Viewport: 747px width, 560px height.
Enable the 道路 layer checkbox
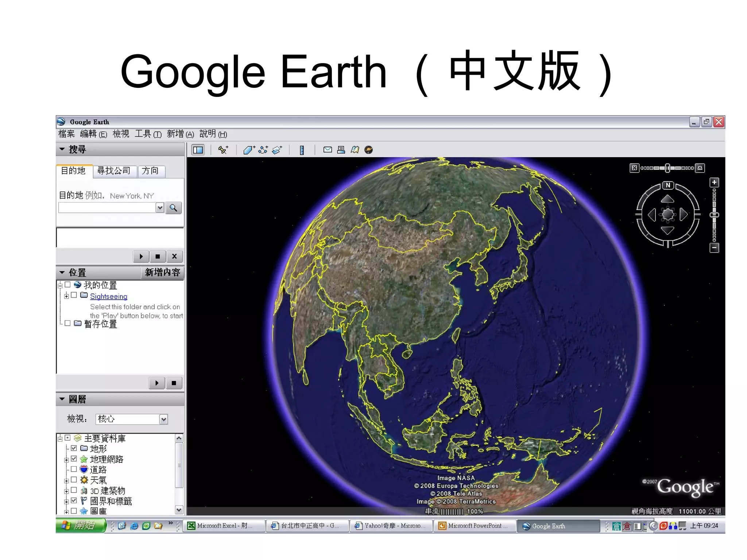74,469
